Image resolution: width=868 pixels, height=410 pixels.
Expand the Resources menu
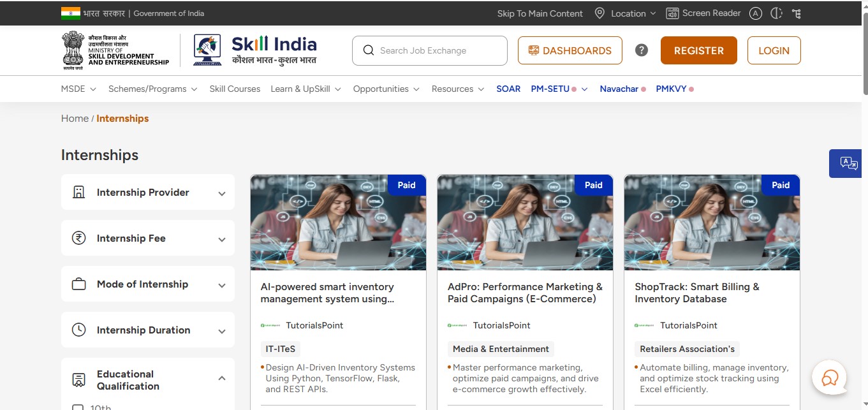[458, 89]
